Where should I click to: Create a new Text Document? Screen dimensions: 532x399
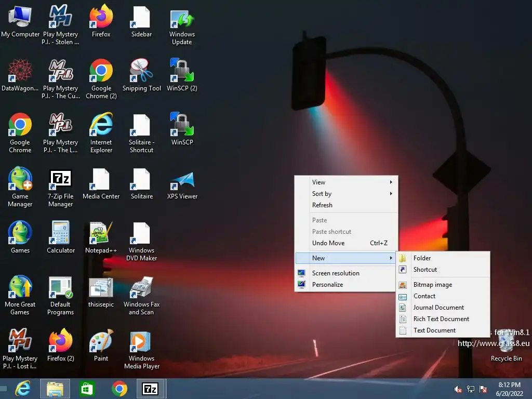click(443, 330)
